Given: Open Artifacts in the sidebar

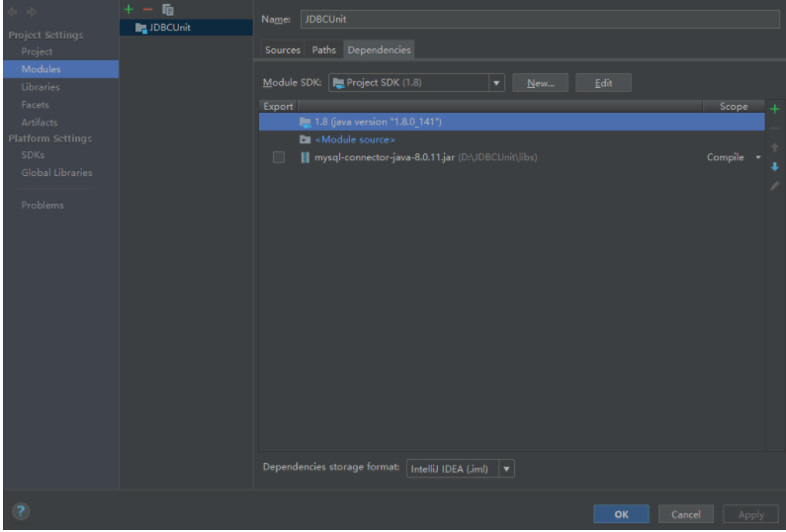Looking at the screenshot, I should [40, 123].
